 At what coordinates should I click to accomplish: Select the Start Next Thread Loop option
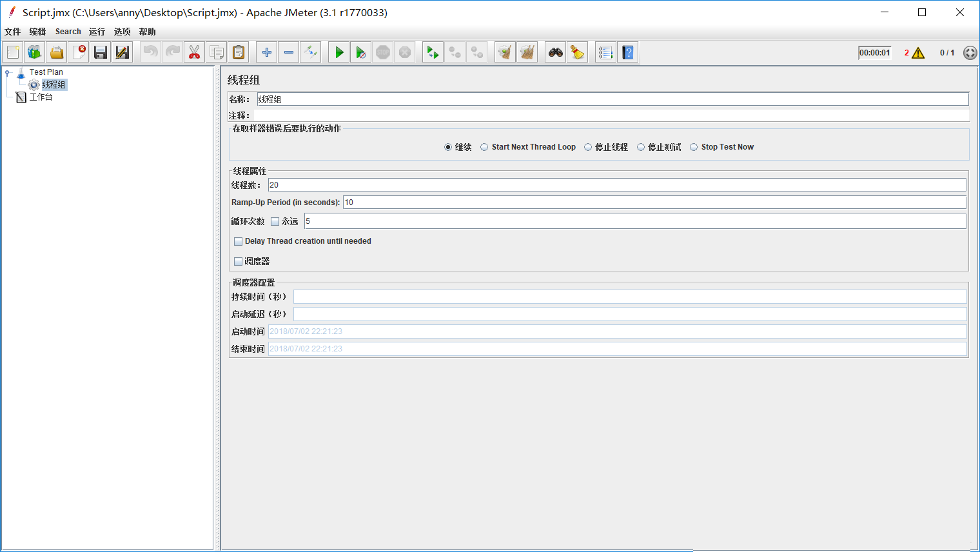click(x=484, y=147)
